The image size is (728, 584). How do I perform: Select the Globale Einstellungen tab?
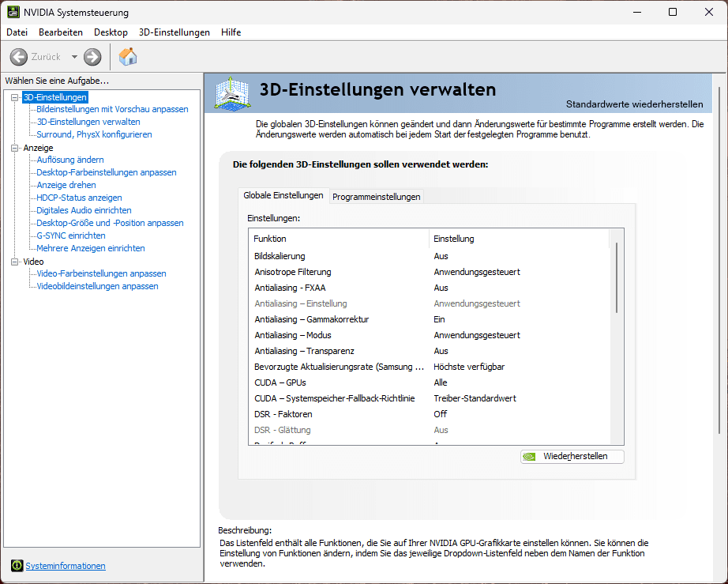pyautogui.click(x=283, y=196)
